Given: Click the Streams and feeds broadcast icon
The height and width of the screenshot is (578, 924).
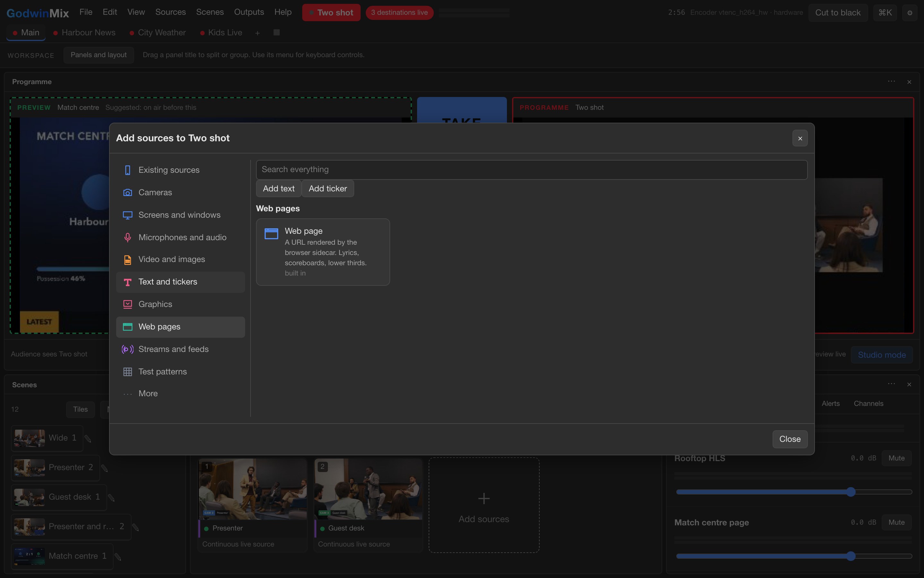Looking at the screenshot, I should point(127,349).
